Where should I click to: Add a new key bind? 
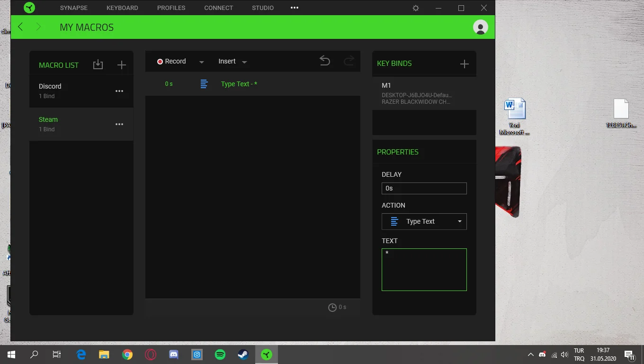pos(465,64)
